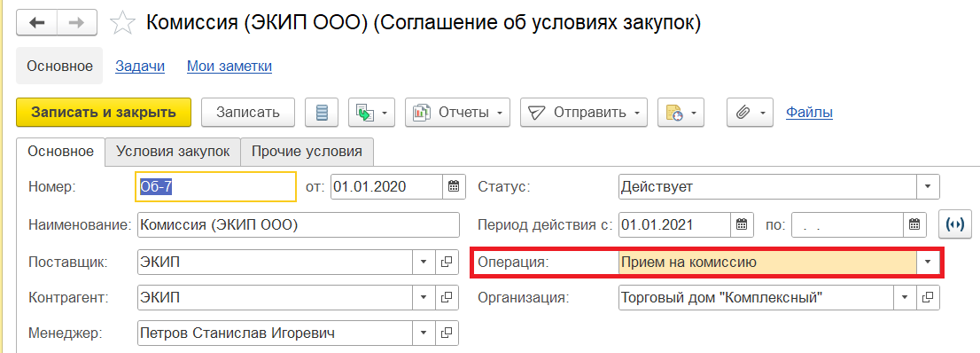Open the Поставщик ЭКИП record
980x353 pixels.
click(447, 263)
